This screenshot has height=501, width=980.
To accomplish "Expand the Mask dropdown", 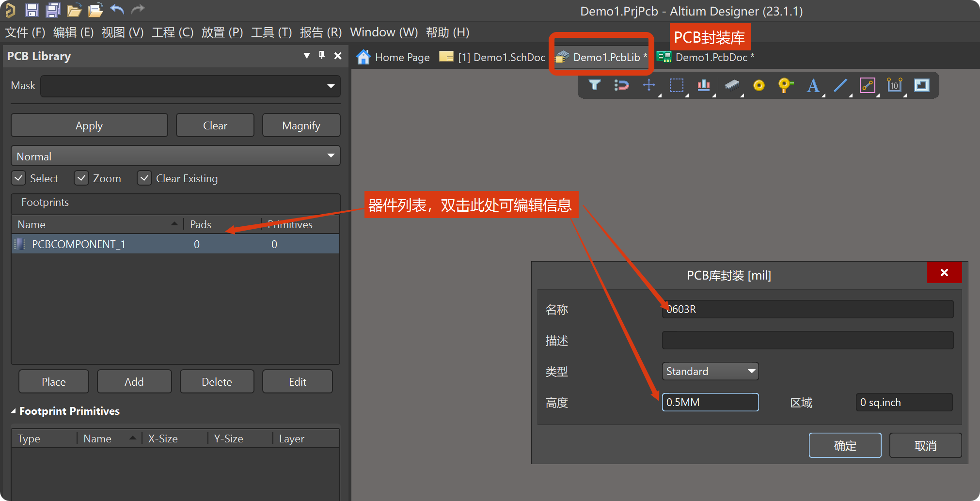I will 331,86.
